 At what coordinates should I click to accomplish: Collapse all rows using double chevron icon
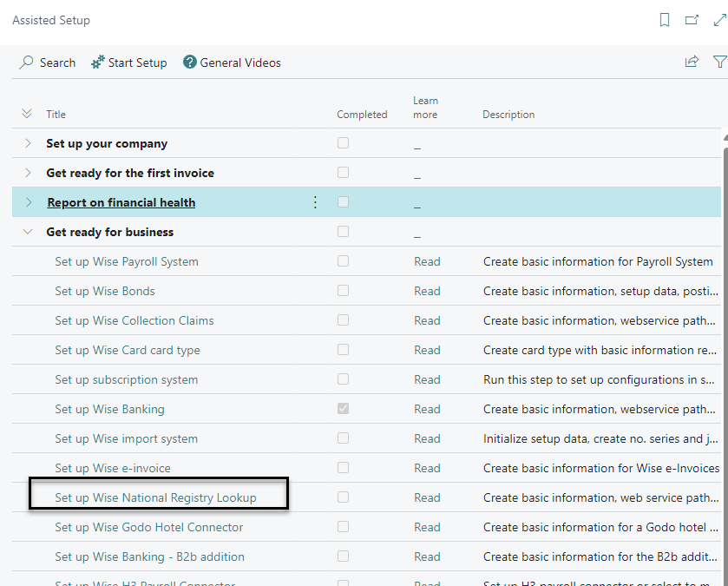(27, 114)
